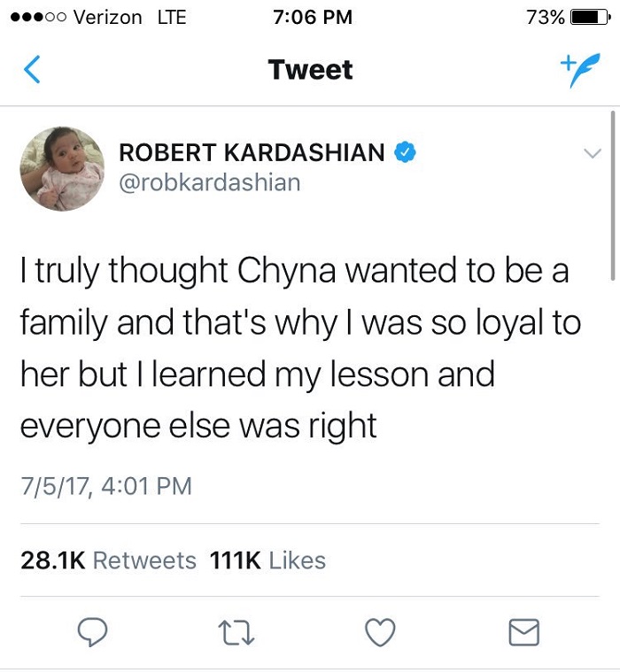Tap the blue verified badge
620x672 pixels.
[404, 151]
